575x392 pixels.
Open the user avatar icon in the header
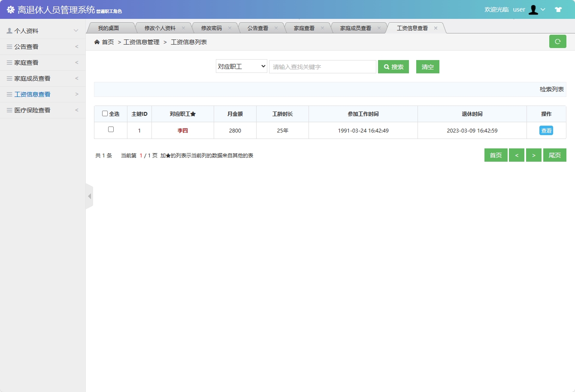533,9
